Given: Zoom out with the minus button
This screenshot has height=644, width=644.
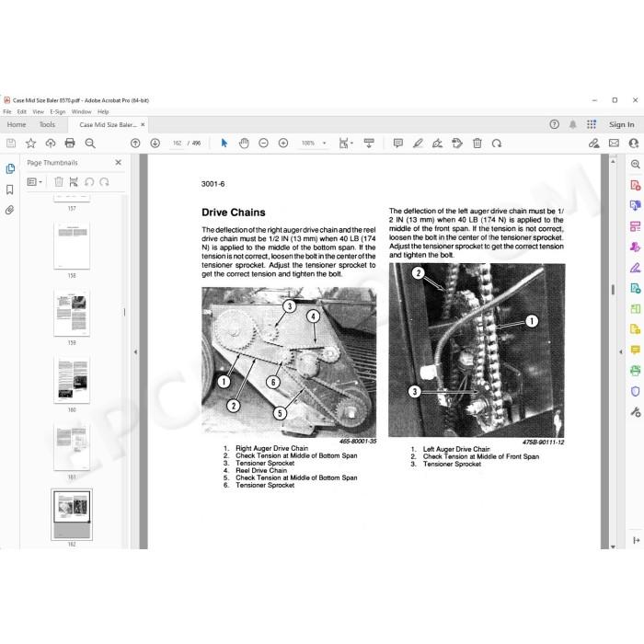Looking at the screenshot, I should (264, 143).
